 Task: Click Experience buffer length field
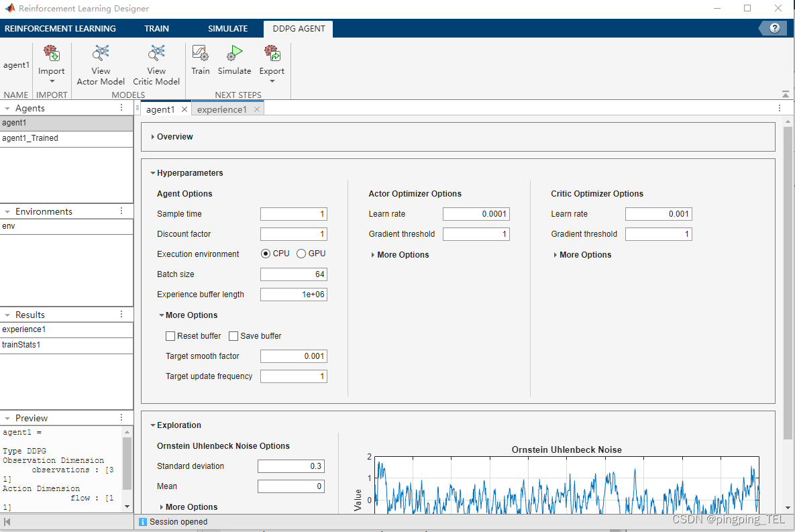pos(294,294)
